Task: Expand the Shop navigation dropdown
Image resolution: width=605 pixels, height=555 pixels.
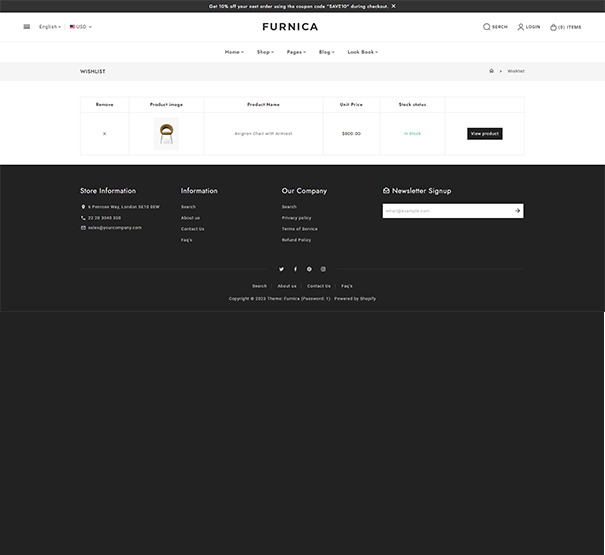Action: pos(264,51)
